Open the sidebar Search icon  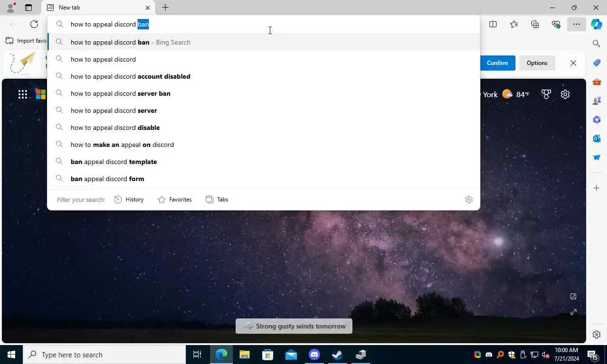coord(597,44)
